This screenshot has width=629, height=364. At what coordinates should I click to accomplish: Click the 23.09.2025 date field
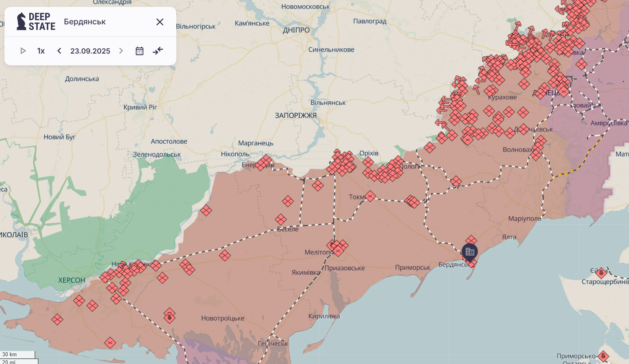[x=90, y=51]
